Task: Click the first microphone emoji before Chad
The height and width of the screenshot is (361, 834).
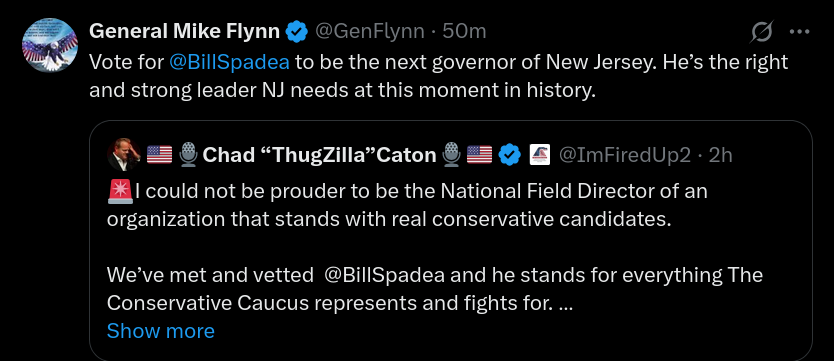Action: point(188,155)
